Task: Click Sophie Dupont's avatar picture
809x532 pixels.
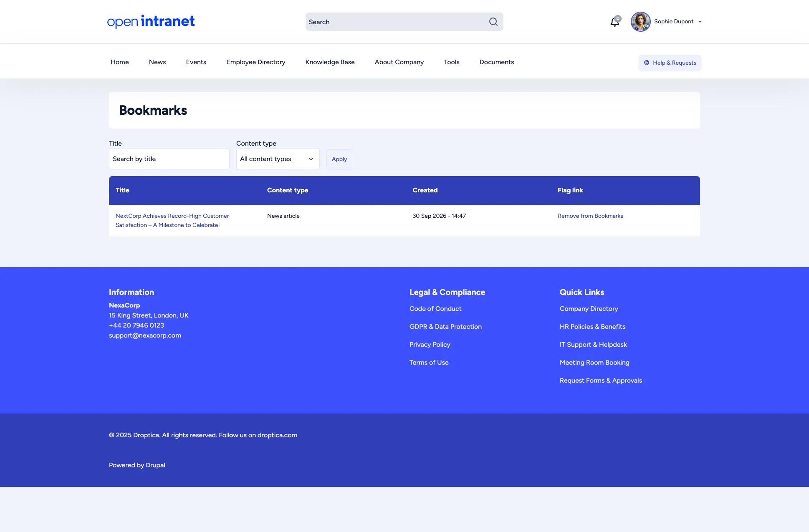Action: tap(640, 22)
